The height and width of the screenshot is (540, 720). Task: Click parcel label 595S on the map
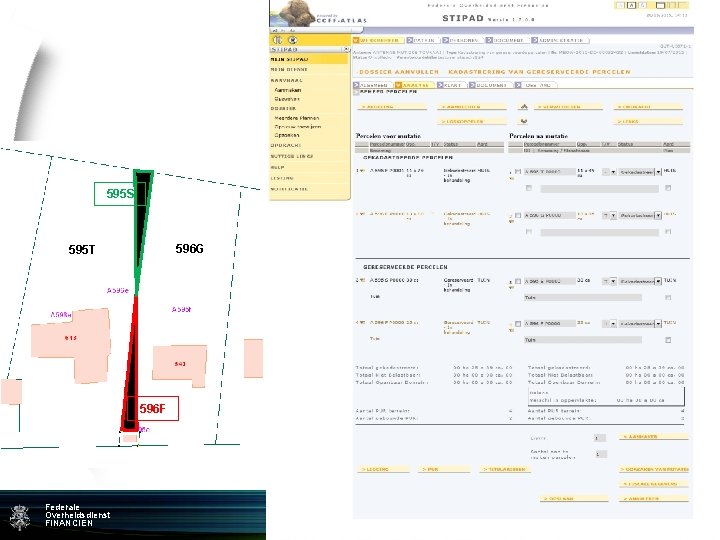120,193
